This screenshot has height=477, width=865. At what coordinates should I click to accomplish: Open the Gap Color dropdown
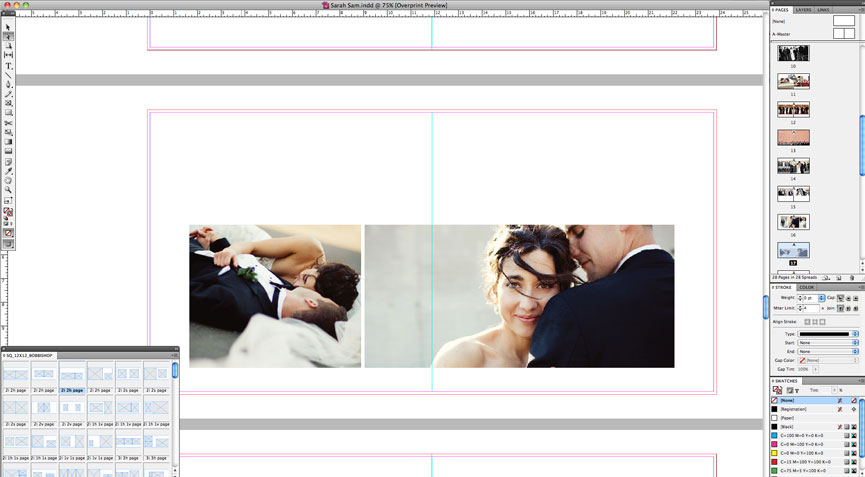pyautogui.click(x=827, y=360)
